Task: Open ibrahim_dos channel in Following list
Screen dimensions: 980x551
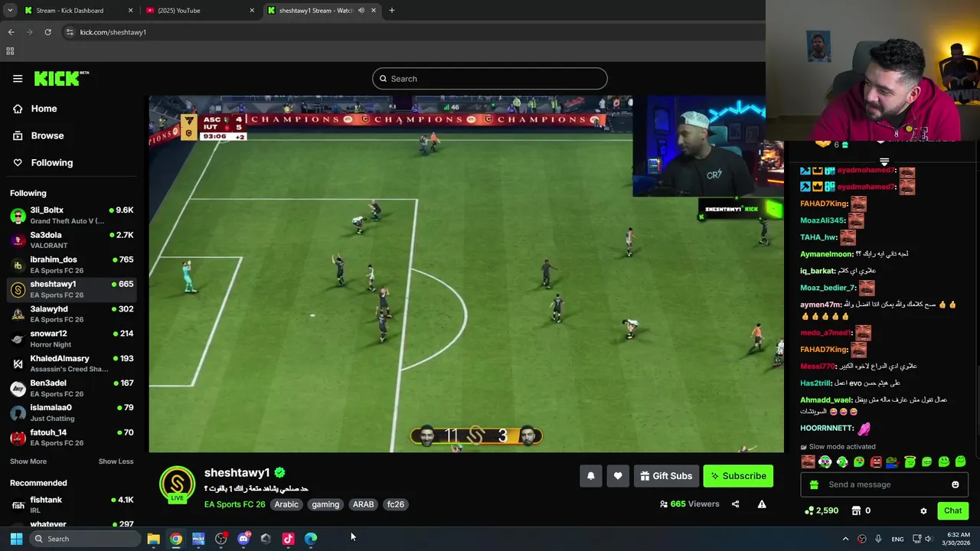Action: coord(72,265)
